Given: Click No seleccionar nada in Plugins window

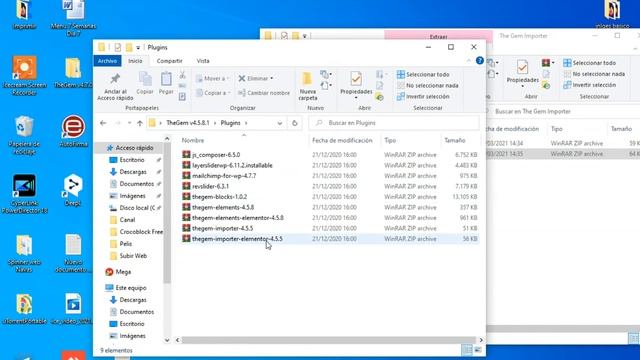Looking at the screenshot, I should 427,85.
